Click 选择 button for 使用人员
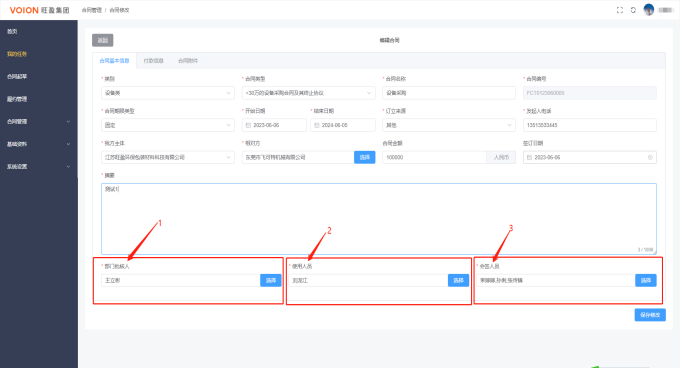 [458, 280]
